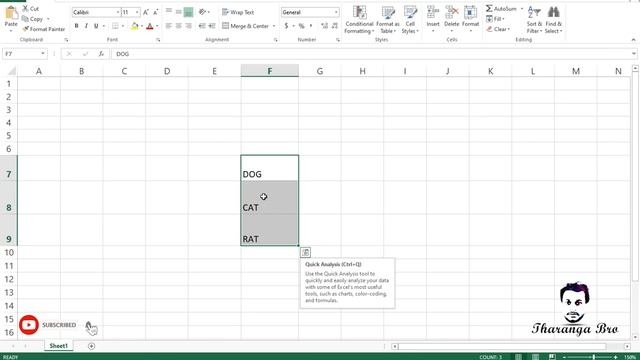Open Find & Select menu
The image size is (640, 360).
click(553, 20)
